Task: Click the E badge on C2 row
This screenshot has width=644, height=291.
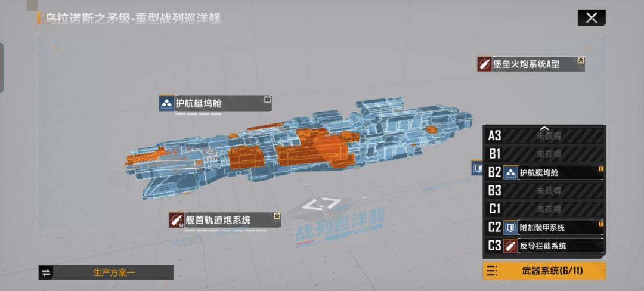Action: (x=601, y=224)
